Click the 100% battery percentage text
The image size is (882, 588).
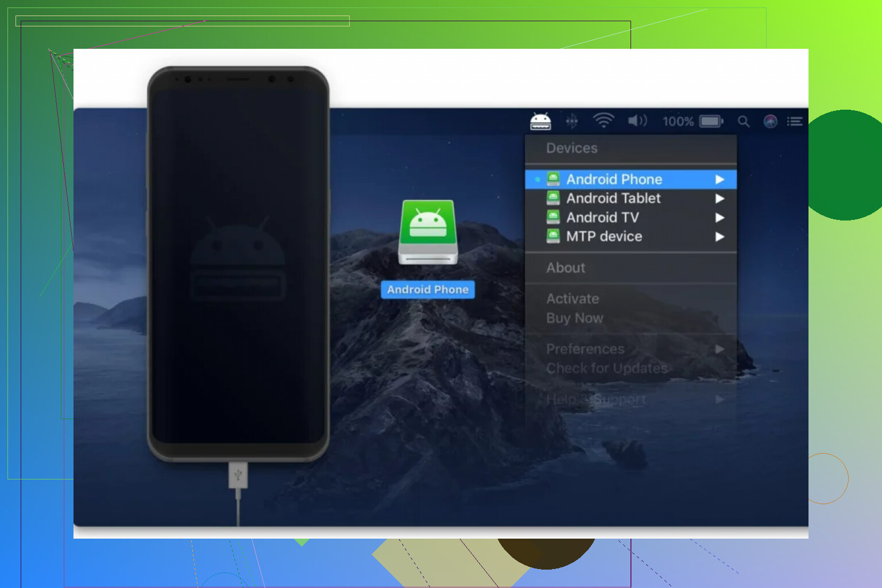coord(678,121)
